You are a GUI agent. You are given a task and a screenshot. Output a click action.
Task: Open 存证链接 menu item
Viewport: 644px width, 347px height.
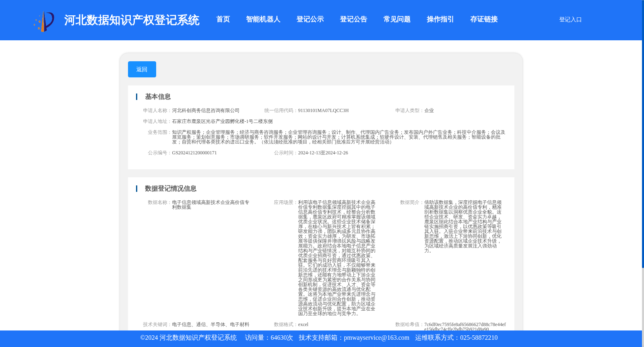coord(484,19)
